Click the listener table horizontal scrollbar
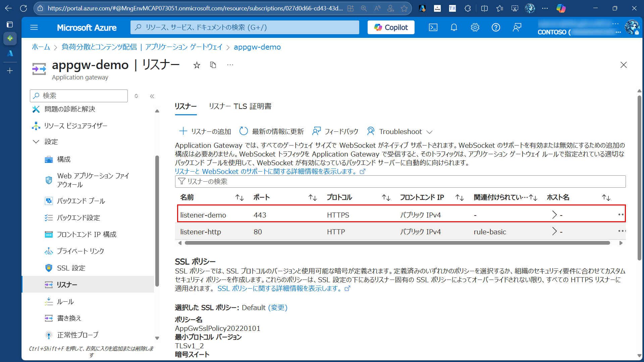The image size is (644, 362). [x=397, y=243]
